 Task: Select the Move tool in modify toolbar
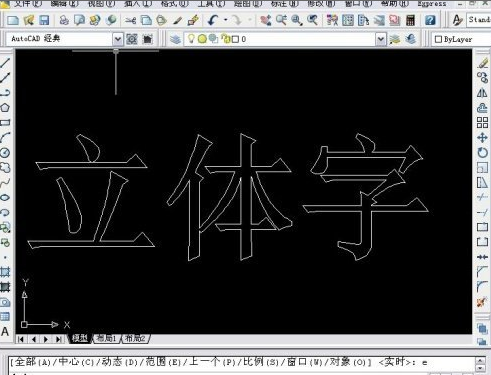(482, 138)
